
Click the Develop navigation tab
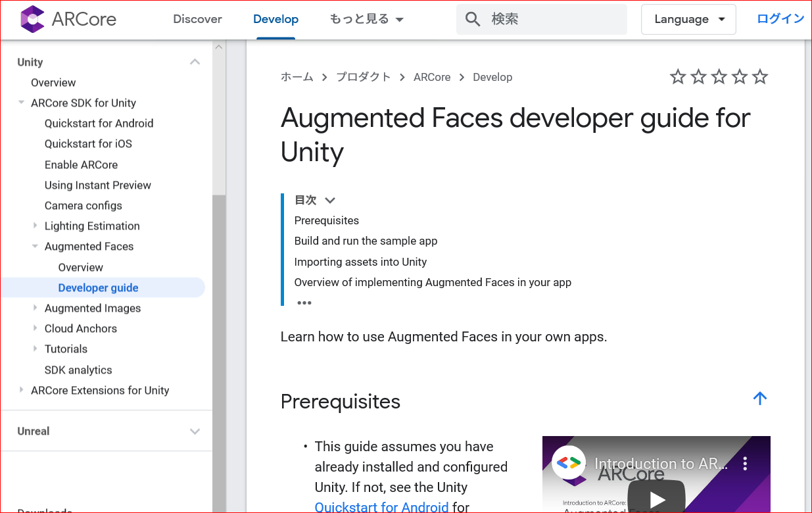point(275,19)
